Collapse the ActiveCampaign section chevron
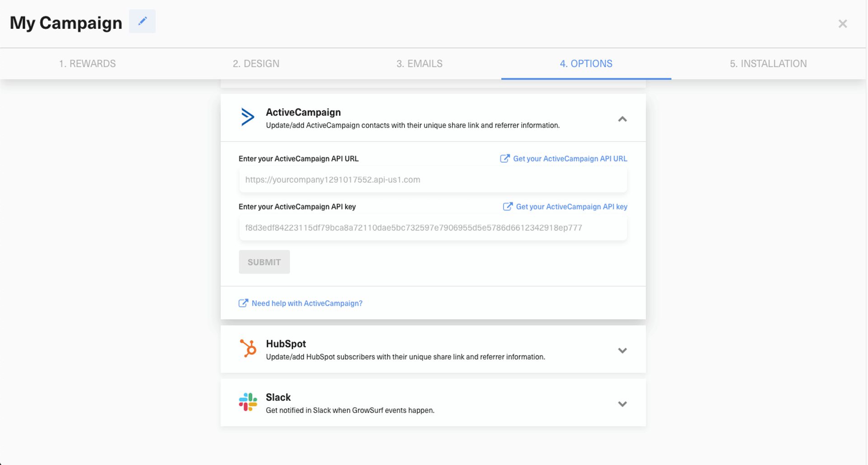 (622, 119)
